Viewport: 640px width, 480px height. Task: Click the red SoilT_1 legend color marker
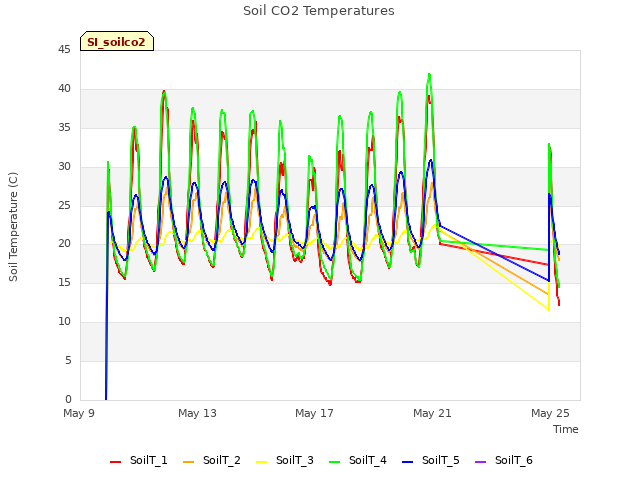[116, 462]
